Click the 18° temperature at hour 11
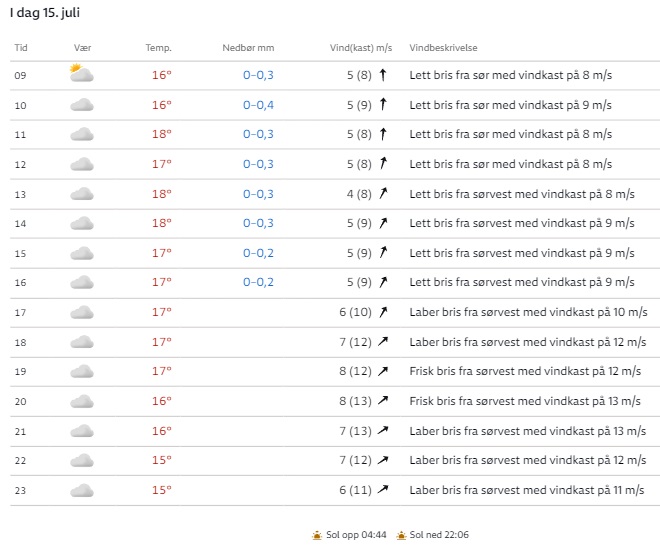Image resolution: width=660 pixels, height=556 pixels. pyautogui.click(x=161, y=134)
